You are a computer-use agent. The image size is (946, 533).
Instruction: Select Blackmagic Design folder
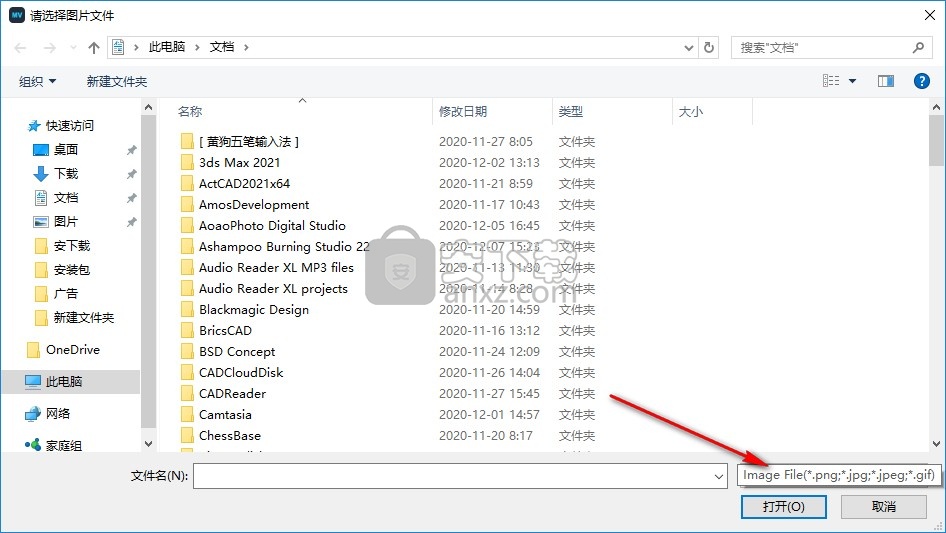click(254, 310)
